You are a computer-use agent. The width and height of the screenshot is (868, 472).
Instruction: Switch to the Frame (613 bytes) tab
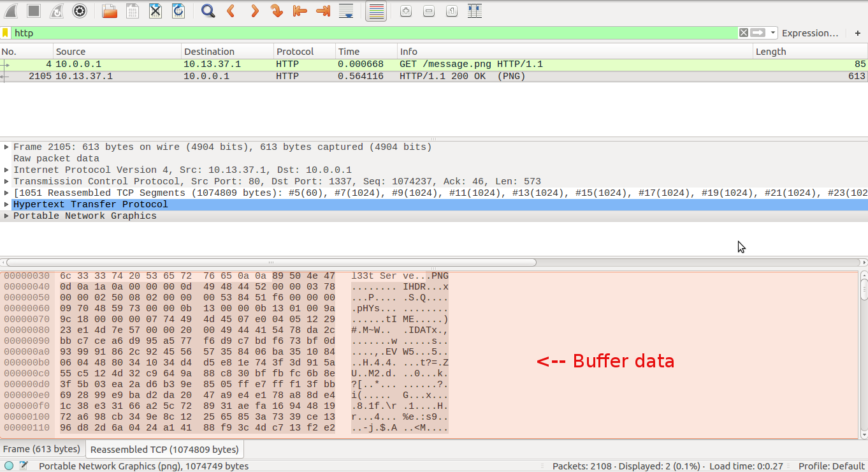42,449
